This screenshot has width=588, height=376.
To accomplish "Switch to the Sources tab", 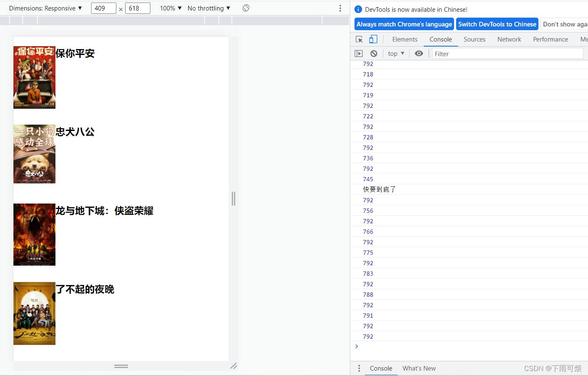I will pyautogui.click(x=475, y=39).
